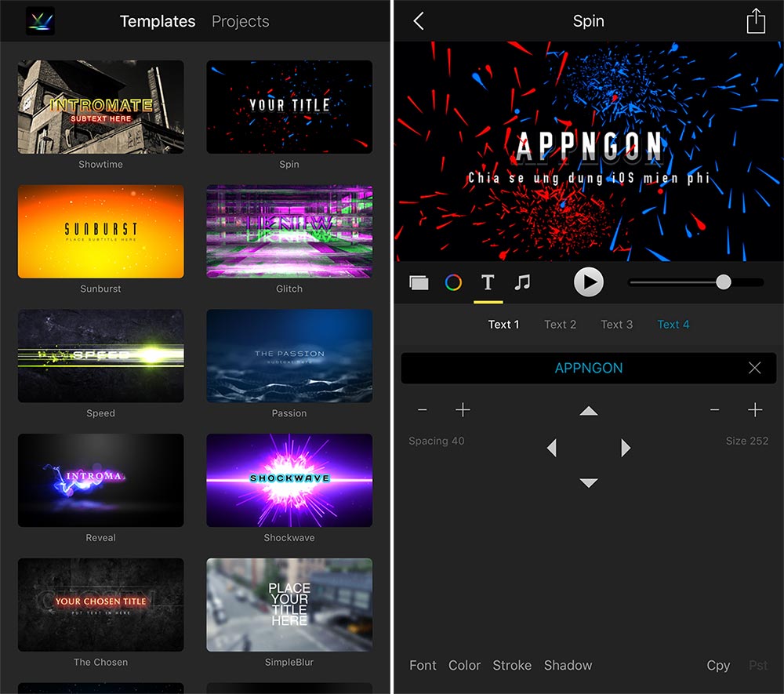Click the "Spacing 40" value
Image resolution: width=784 pixels, height=694 pixels.
[437, 441]
